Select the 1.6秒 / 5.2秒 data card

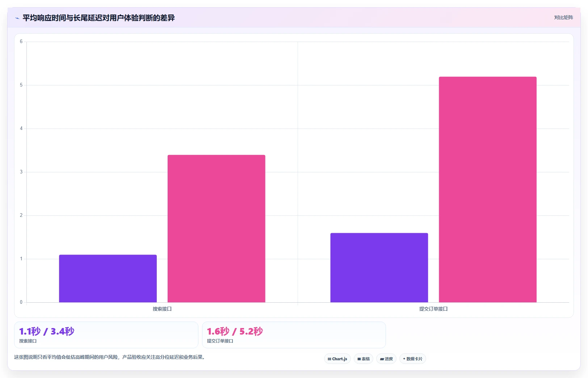294,335
